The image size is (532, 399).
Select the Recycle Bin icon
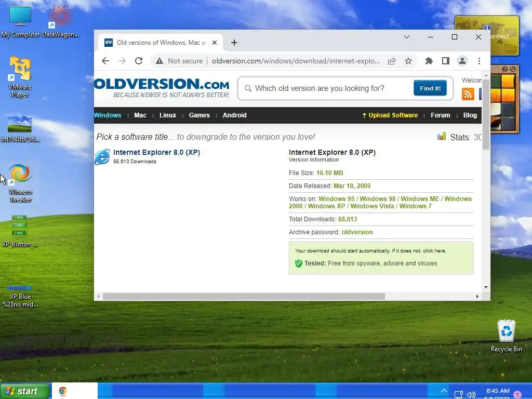click(x=506, y=336)
